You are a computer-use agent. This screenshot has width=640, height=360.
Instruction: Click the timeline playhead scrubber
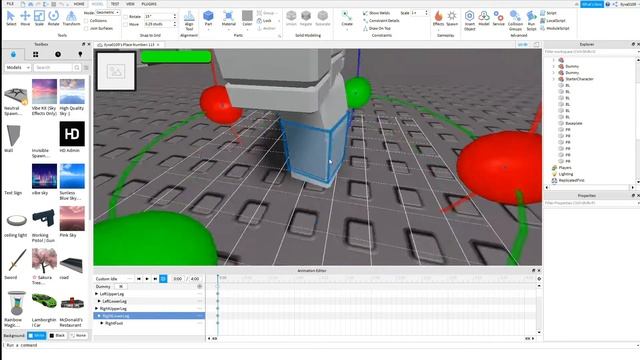click(218, 278)
